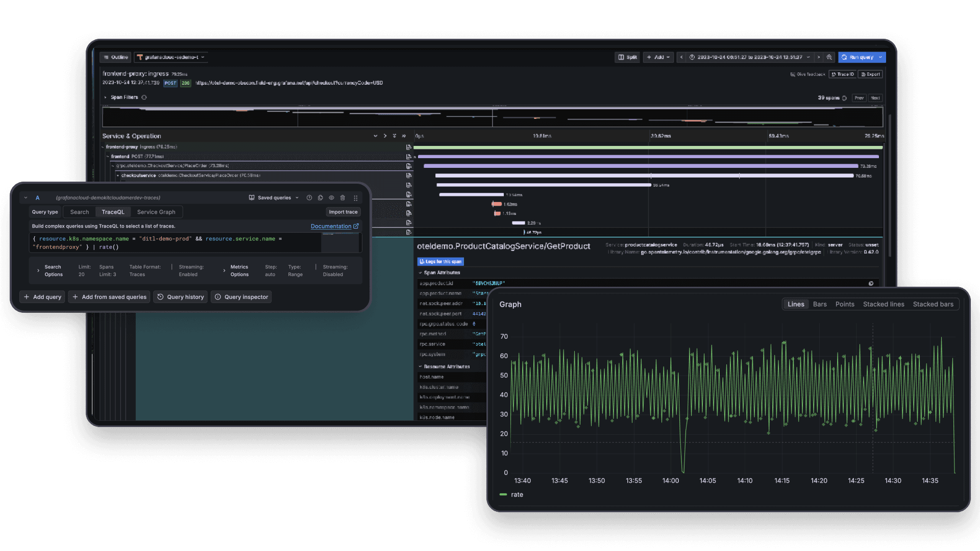
Task: Click the green rate legend swatch
Action: coord(503,495)
